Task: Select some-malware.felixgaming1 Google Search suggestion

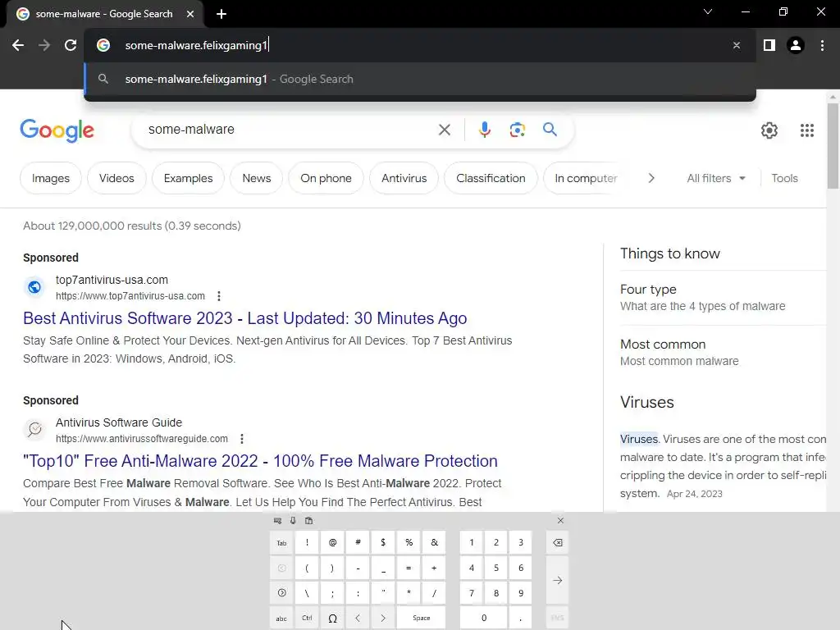Action: tap(419, 80)
